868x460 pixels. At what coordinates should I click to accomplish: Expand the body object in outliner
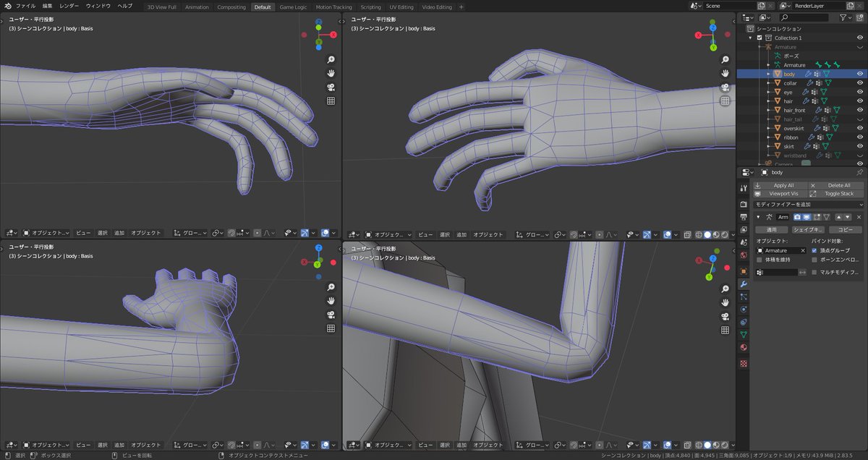768,74
